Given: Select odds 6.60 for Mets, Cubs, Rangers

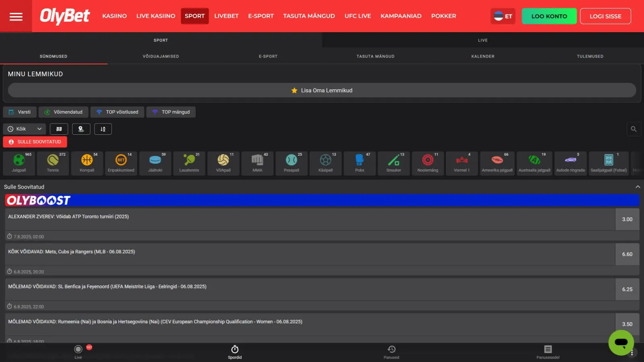Looking at the screenshot, I should click(627, 254).
